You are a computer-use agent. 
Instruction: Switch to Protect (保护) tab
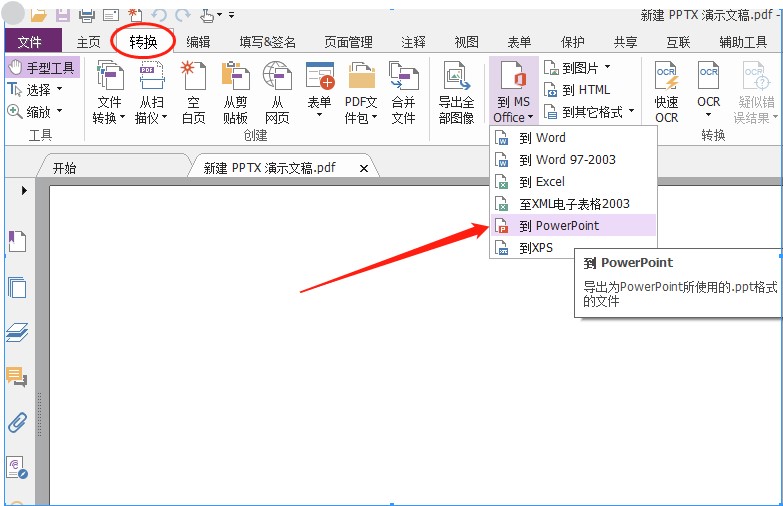point(573,42)
